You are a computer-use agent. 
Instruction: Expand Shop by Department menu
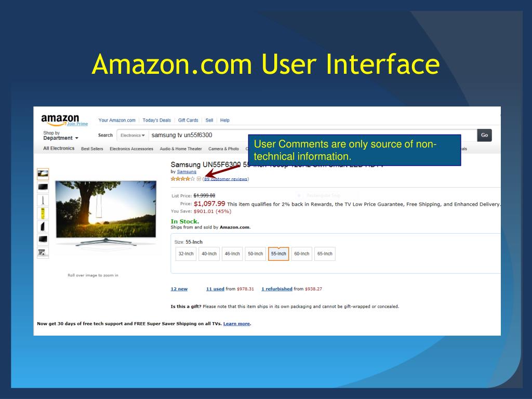61,136
